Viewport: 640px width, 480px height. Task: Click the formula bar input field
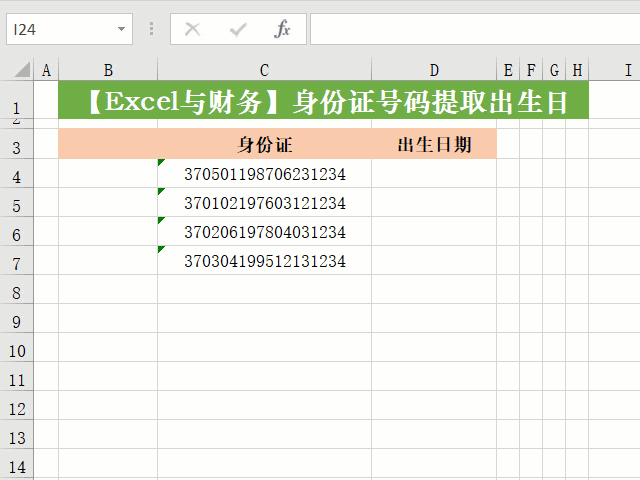pyautogui.click(x=475, y=29)
